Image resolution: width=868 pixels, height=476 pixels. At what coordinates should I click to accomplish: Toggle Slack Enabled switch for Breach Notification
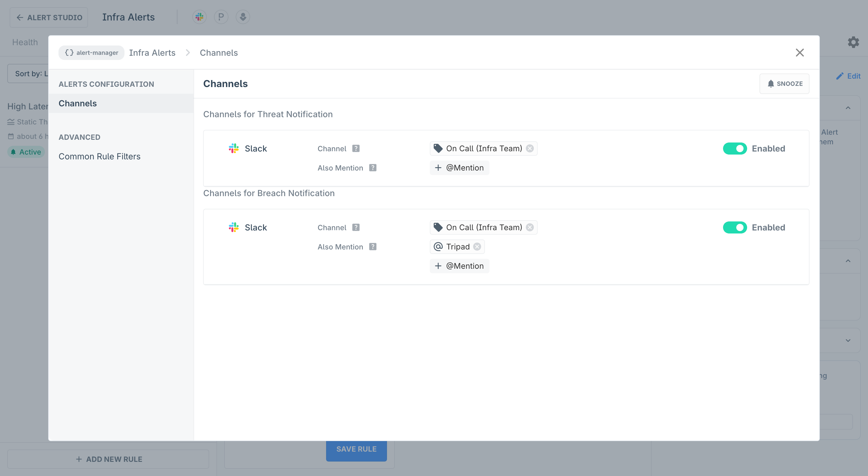[x=735, y=227]
